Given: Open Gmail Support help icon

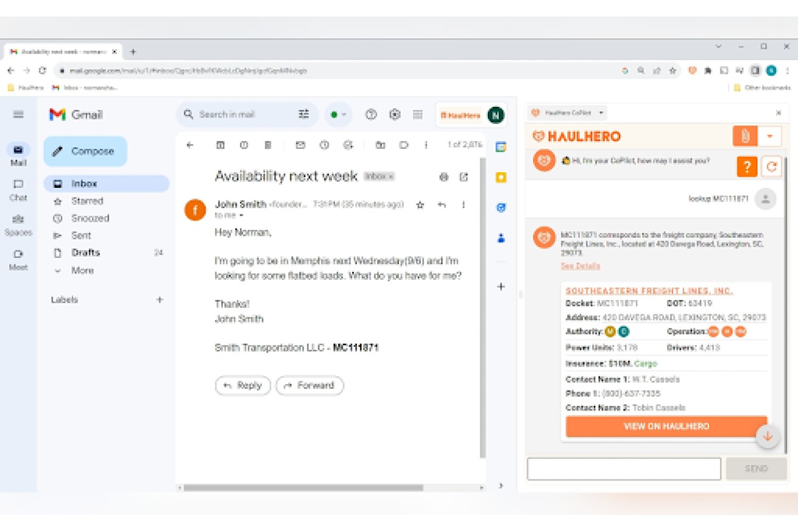Looking at the screenshot, I should tap(371, 114).
